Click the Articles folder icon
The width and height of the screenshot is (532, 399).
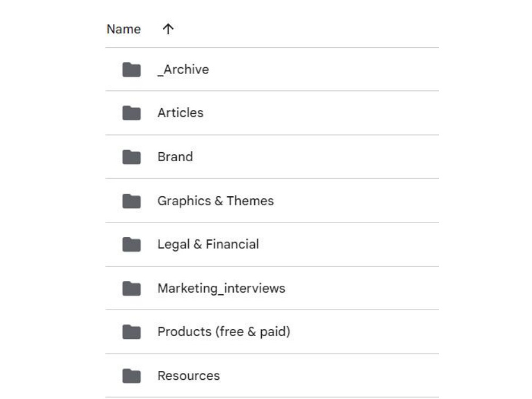click(131, 113)
